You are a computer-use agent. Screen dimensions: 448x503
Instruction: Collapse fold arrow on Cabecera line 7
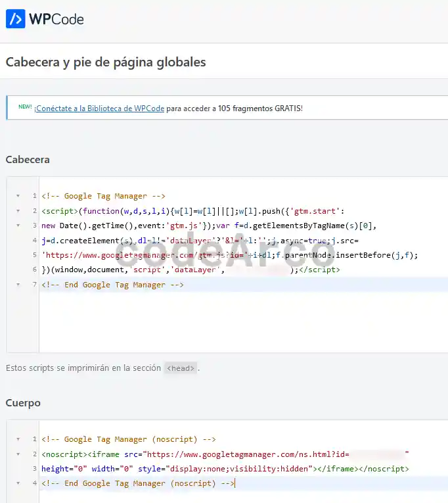[x=18, y=285]
